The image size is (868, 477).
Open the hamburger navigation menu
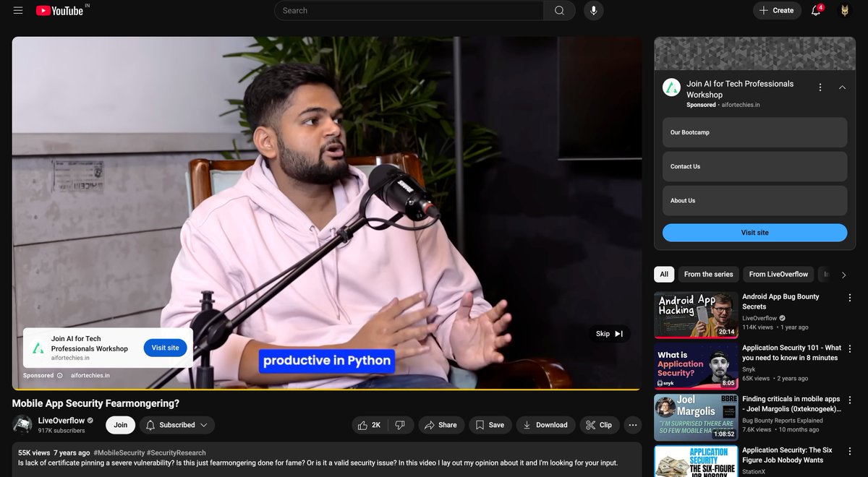[17, 10]
